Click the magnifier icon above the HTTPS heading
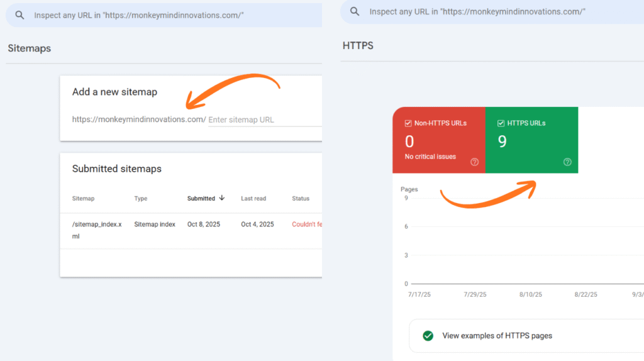Viewport: 644px width, 361px height. [355, 12]
